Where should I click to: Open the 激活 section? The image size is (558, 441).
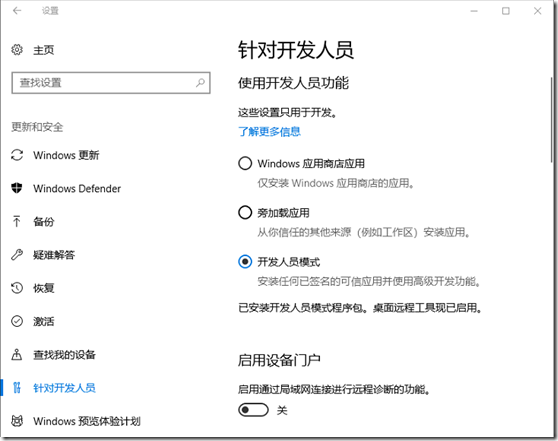[44, 321]
